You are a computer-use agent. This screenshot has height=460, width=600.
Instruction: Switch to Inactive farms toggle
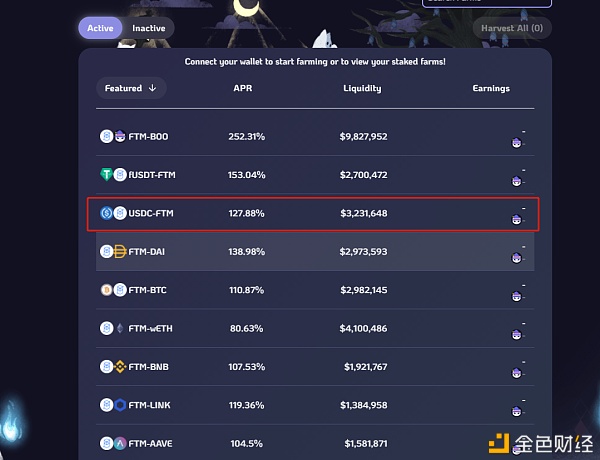click(148, 28)
